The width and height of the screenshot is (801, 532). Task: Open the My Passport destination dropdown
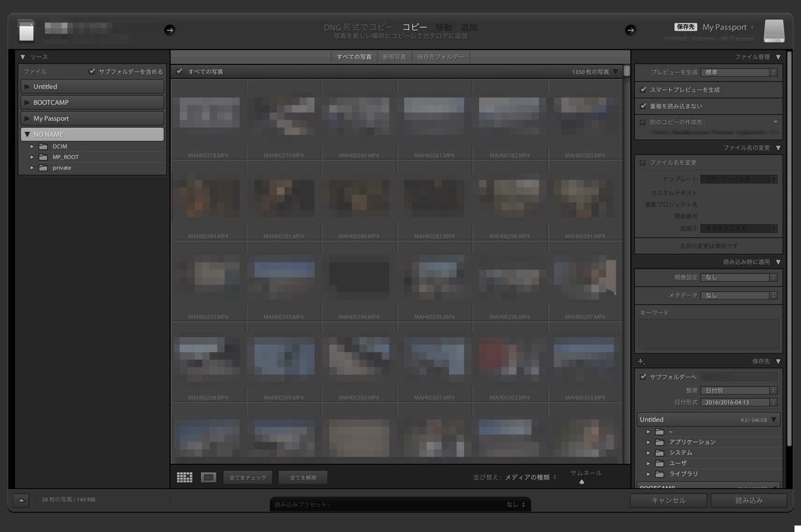point(728,27)
